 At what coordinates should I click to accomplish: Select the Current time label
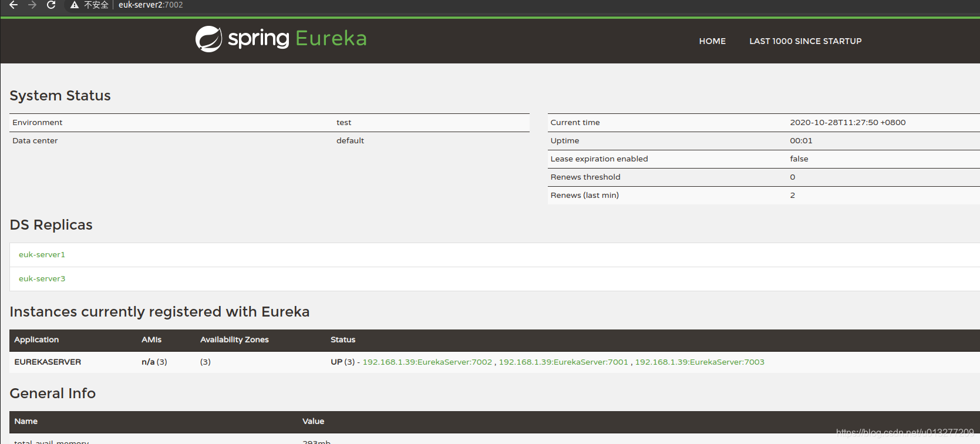click(575, 122)
